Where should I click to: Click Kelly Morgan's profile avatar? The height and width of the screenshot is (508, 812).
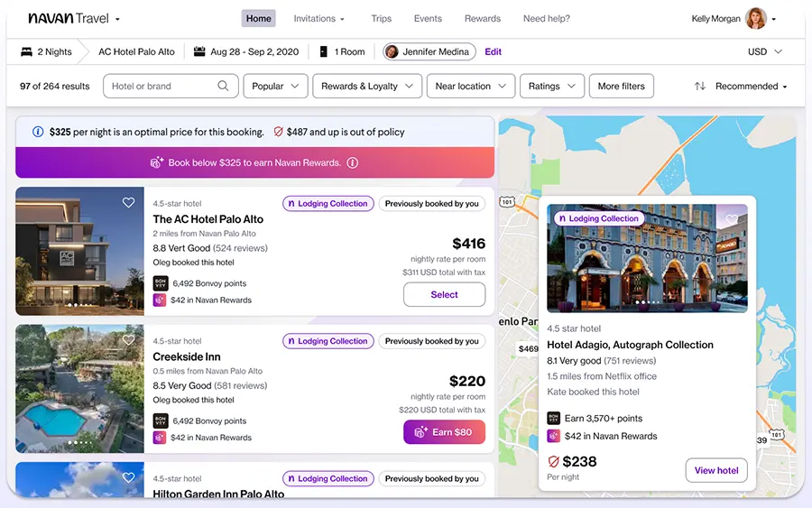[x=755, y=19]
